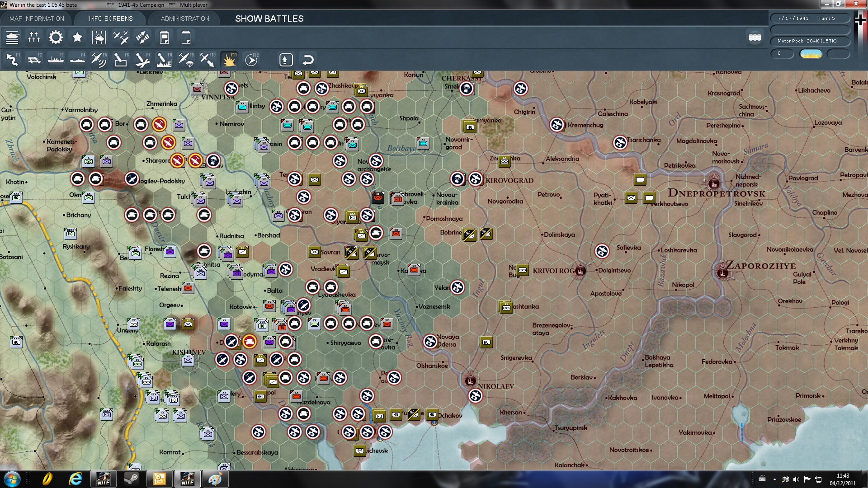Select F1 move mode arrow icon
This screenshot has width=868, height=488.
(x=12, y=60)
